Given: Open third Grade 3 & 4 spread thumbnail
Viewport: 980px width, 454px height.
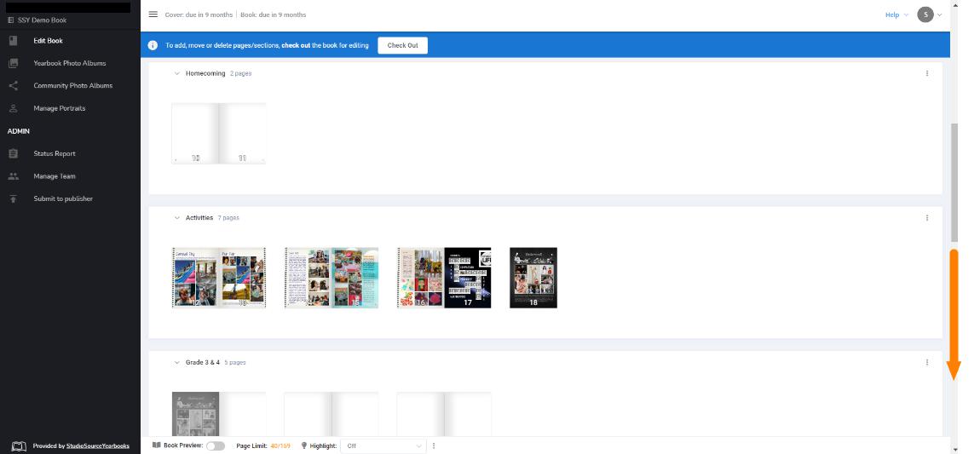Looking at the screenshot, I should tap(444, 414).
